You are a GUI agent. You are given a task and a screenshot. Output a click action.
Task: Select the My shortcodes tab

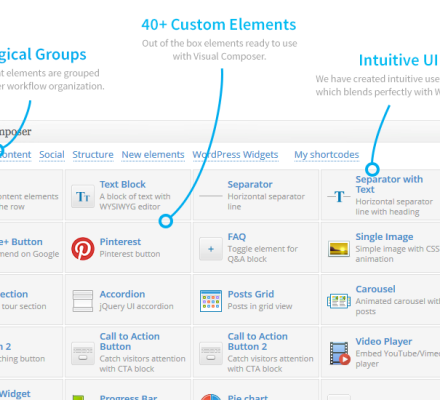tap(327, 155)
